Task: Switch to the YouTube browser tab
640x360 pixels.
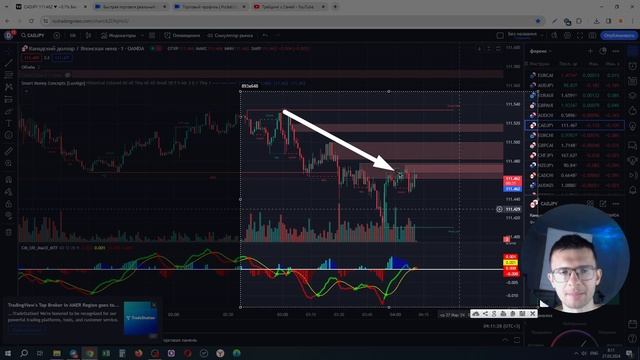Action: click(289, 7)
